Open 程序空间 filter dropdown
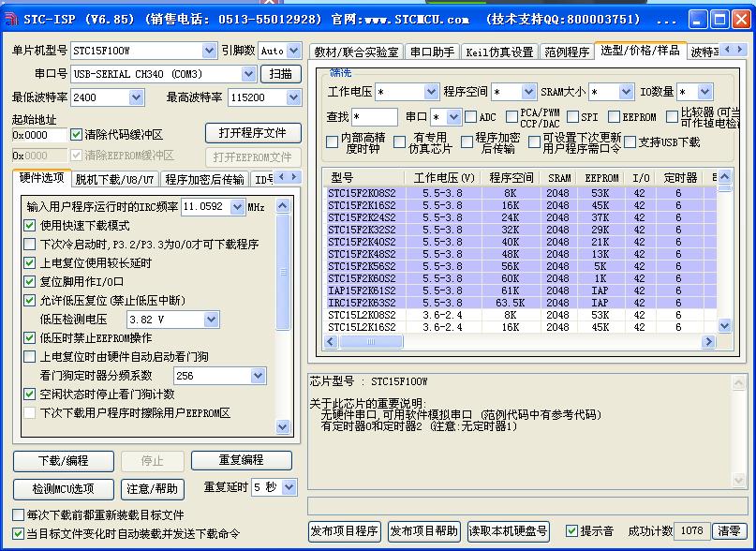The image size is (756, 551). (528, 92)
